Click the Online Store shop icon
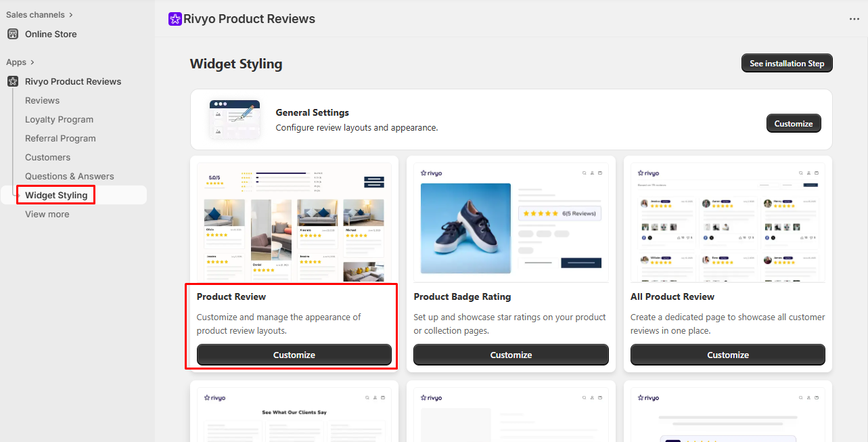The width and height of the screenshot is (868, 442). coord(13,34)
